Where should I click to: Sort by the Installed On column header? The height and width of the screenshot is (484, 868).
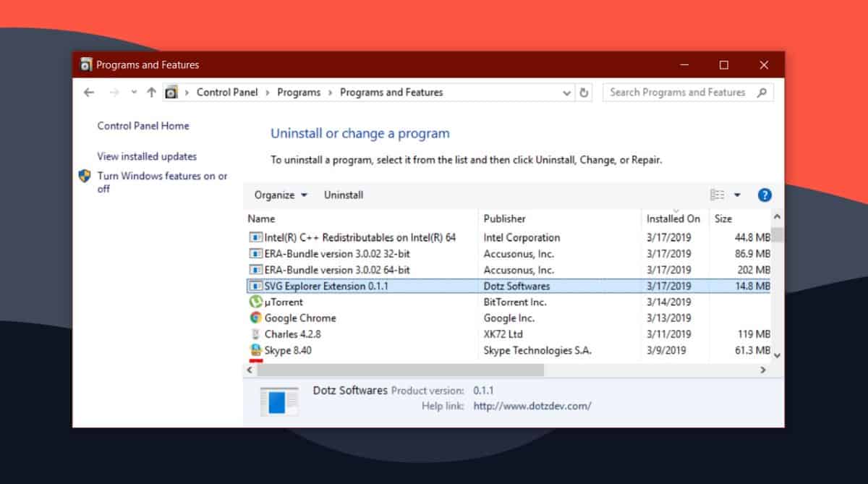tap(675, 218)
